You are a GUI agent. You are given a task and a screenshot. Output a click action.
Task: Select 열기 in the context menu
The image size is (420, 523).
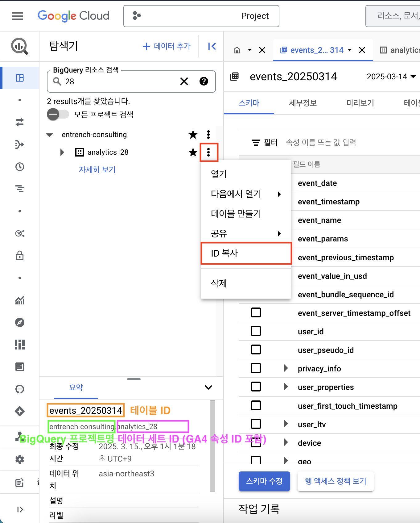point(246,174)
